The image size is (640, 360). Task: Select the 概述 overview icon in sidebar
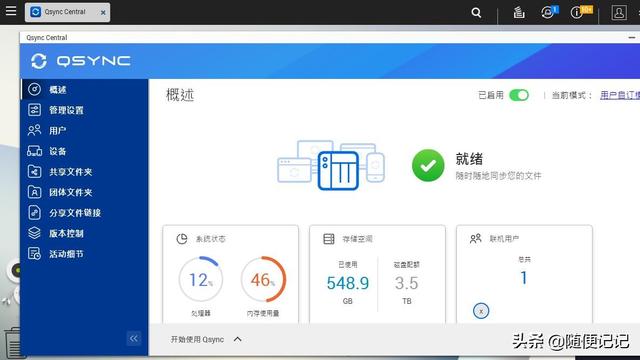pos(34,89)
